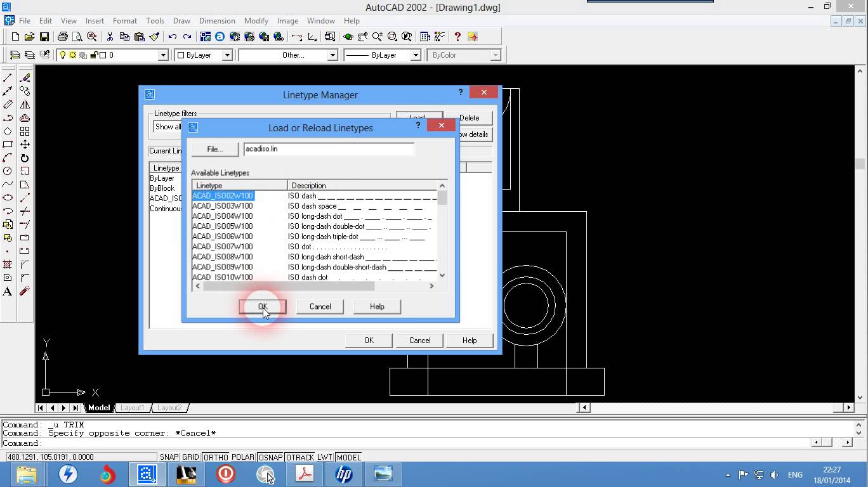
Task: Select the Spline curve tool
Action: (x=8, y=185)
